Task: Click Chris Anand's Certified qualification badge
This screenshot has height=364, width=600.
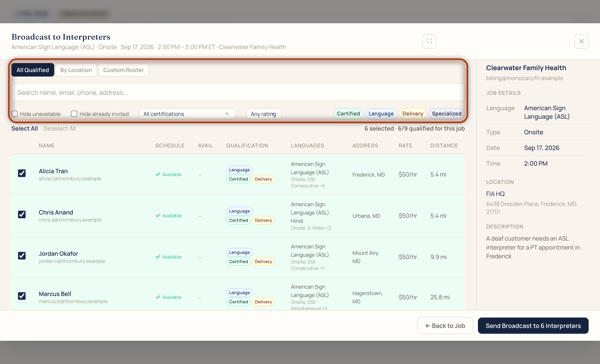Action: (x=238, y=220)
